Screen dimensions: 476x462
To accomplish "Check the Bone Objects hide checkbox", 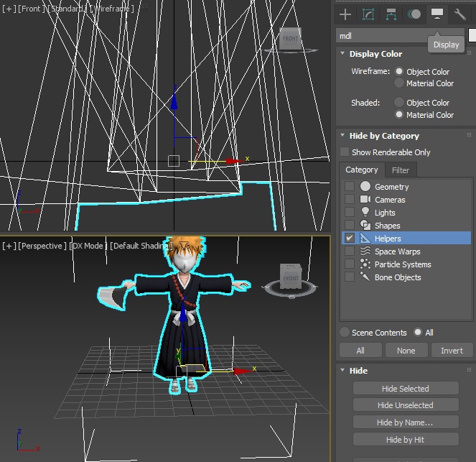I will click(x=350, y=277).
